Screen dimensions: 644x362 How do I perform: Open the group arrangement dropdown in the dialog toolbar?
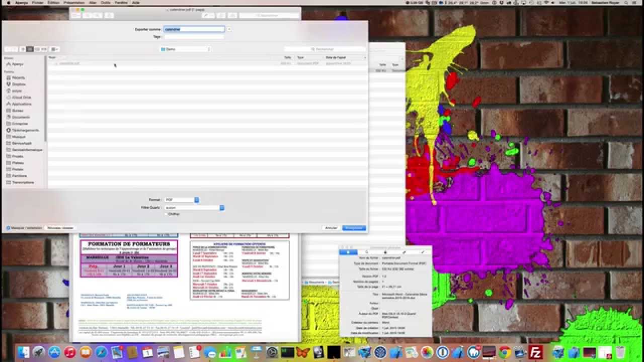coord(55,49)
